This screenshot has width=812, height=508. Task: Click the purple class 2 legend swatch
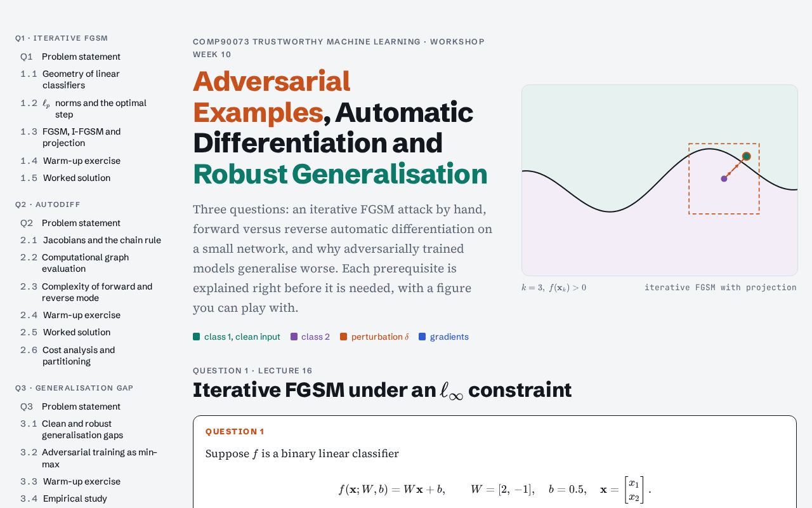pos(294,337)
